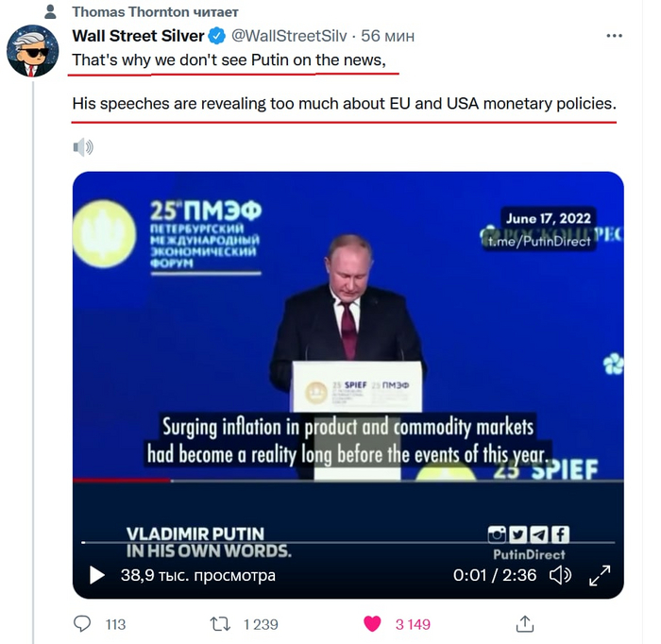Image resolution: width=661 pixels, height=644 pixels.
Task: Open the tweet's three-dot more menu
Action: [614, 36]
